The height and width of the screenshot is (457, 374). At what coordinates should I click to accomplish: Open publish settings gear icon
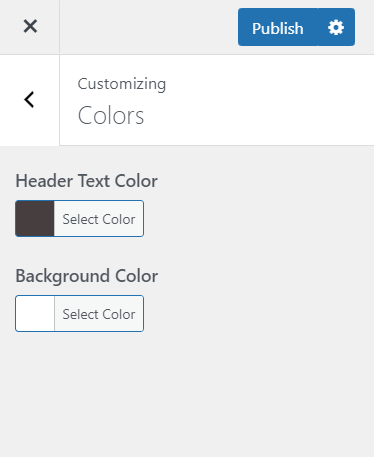[x=336, y=27]
